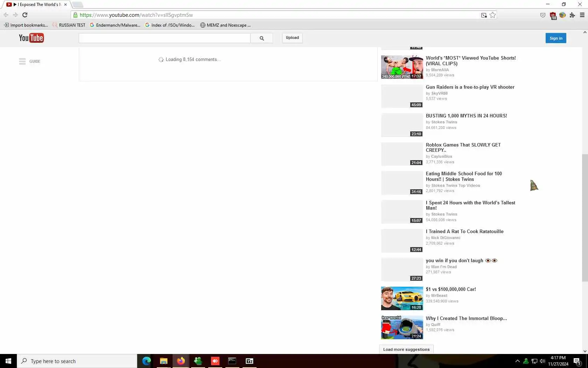Go back to the previous page

[6, 15]
